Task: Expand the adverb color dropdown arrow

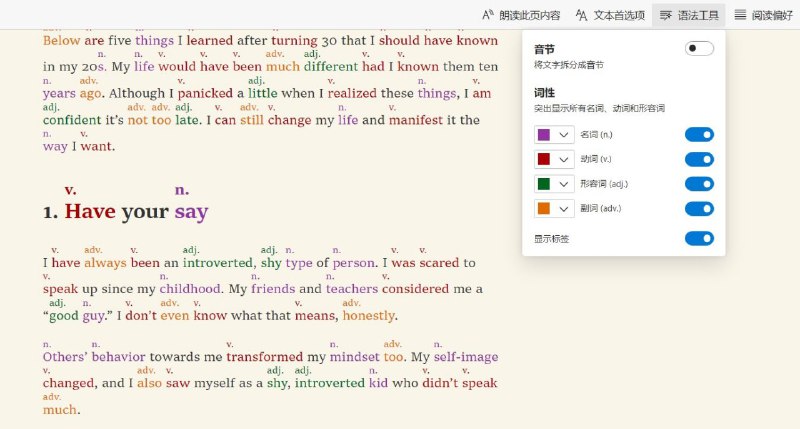Action: coord(564,208)
